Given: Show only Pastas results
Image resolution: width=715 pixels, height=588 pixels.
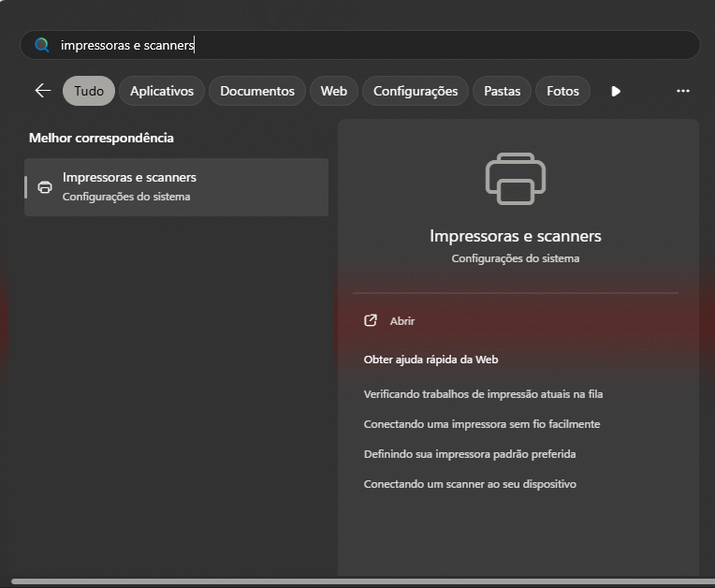Looking at the screenshot, I should click(502, 91).
